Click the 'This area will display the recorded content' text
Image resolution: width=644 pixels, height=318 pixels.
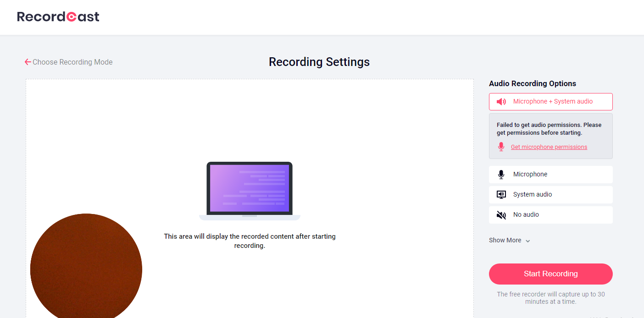[250, 241]
